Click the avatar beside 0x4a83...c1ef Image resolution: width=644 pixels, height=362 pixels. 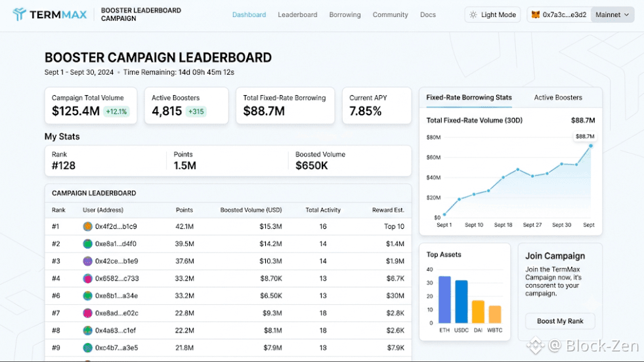87,331
